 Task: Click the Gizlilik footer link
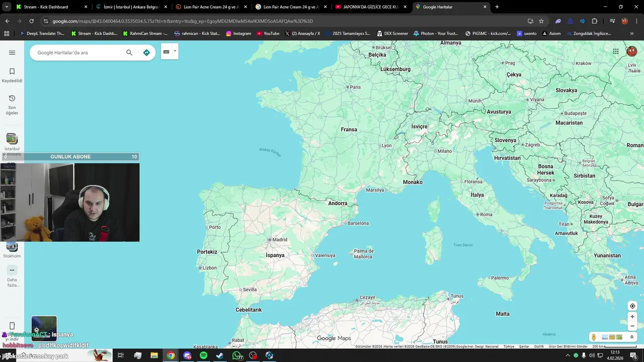[539, 346]
